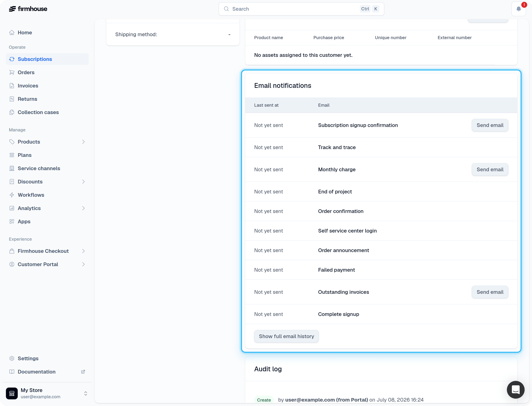This screenshot has height=406, width=532.
Task: Click the Discounts percent icon
Action: point(12,181)
